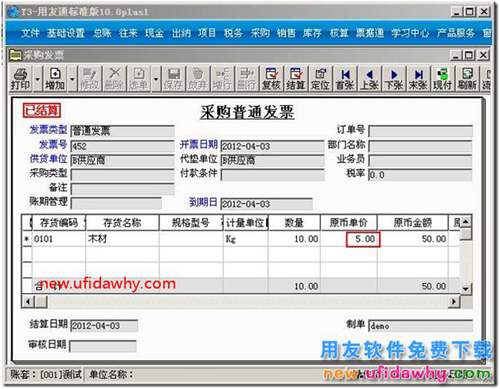
Task: Click the 流单 toolbar icon
Action: pyautogui.click(x=138, y=79)
